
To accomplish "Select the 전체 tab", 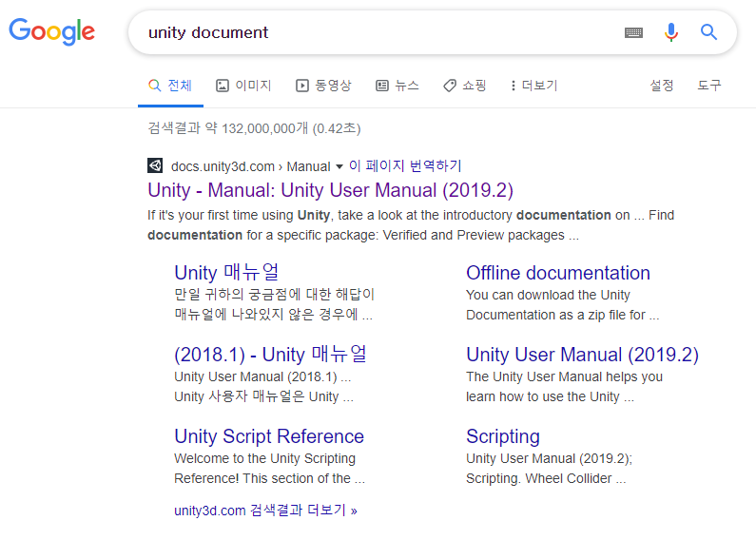I will tap(170, 86).
